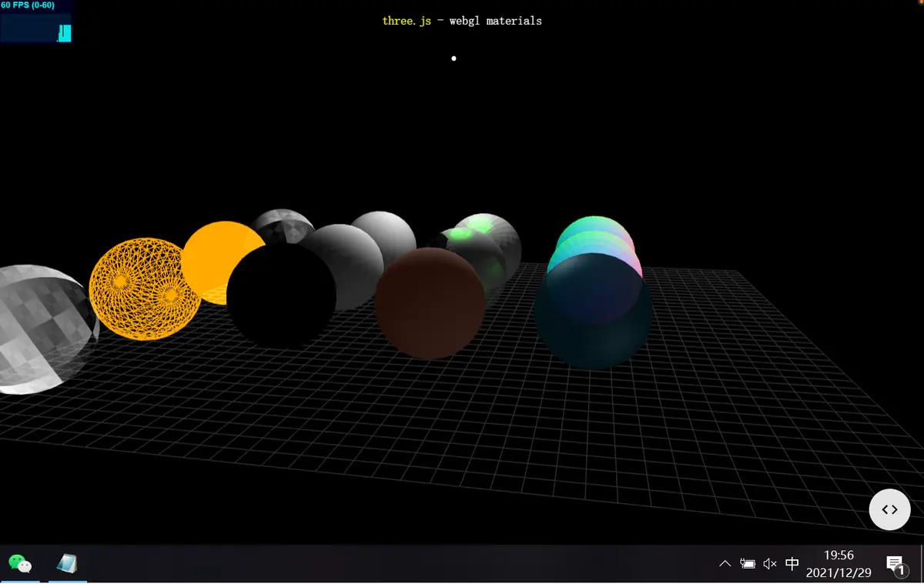
Task: Open the three.js homepage link
Action: pos(406,21)
